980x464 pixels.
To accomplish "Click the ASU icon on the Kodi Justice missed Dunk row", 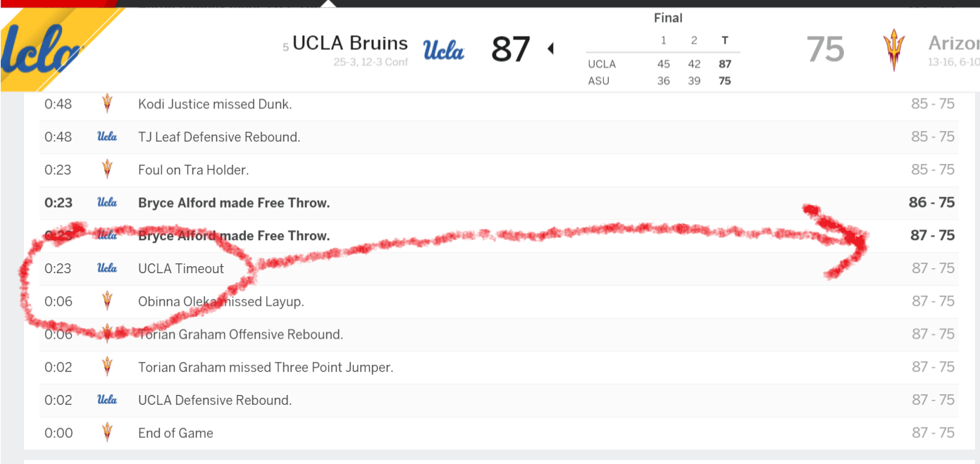I will coord(107,104).
